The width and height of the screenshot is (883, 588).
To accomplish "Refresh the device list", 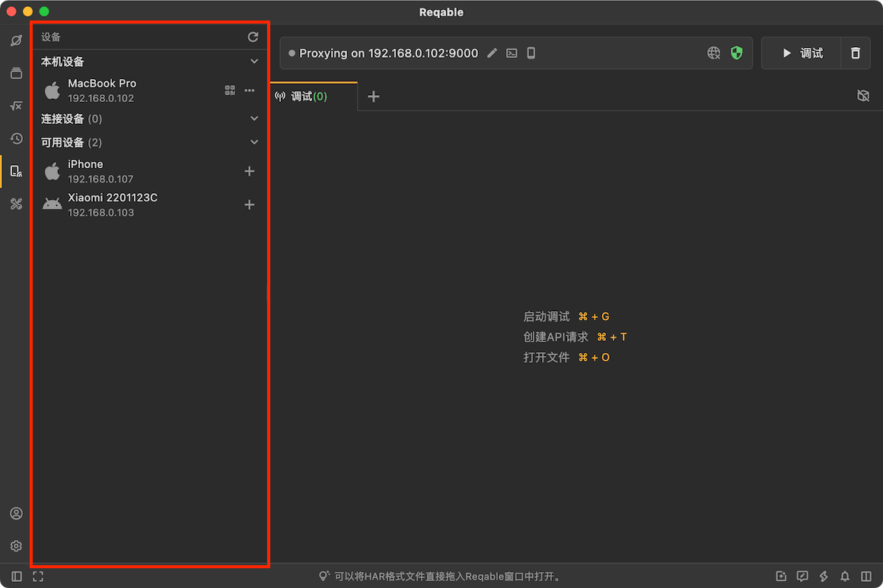I will 253,37.
